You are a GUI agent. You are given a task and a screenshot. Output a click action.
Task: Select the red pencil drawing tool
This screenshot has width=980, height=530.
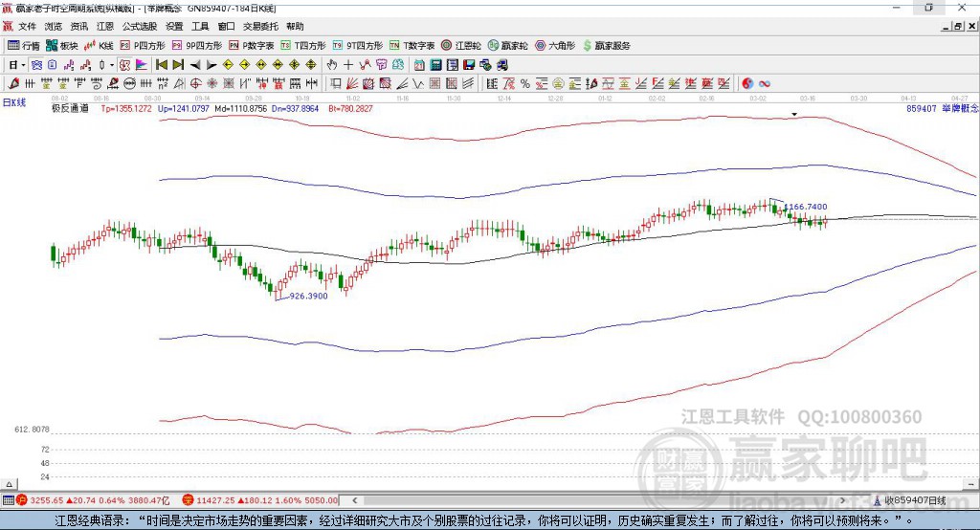click(13, 84)
